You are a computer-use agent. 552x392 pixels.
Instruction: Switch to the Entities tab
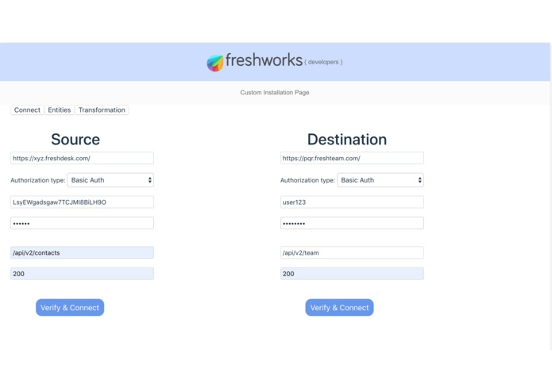tap(59, 110)
